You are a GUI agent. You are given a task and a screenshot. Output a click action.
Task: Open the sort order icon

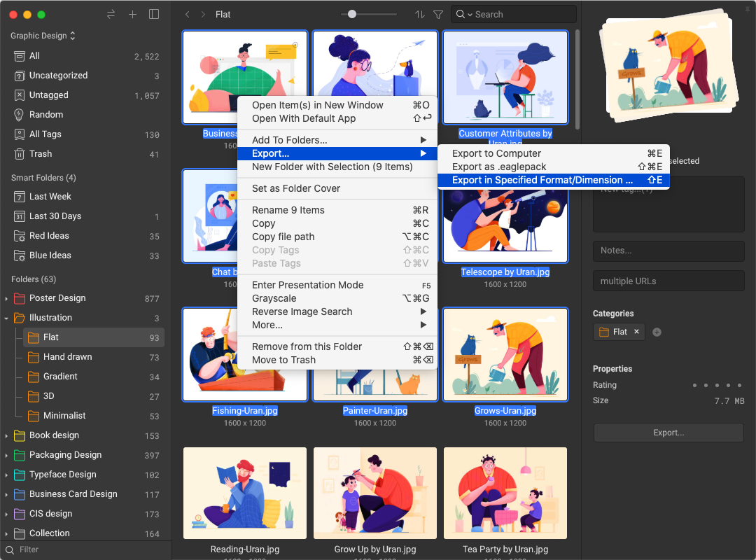coord(420,15)
